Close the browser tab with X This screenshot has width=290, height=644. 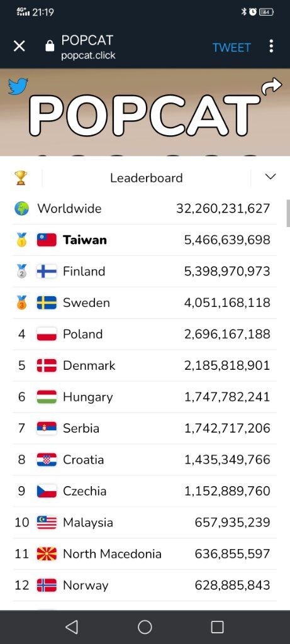coord(20,46)
